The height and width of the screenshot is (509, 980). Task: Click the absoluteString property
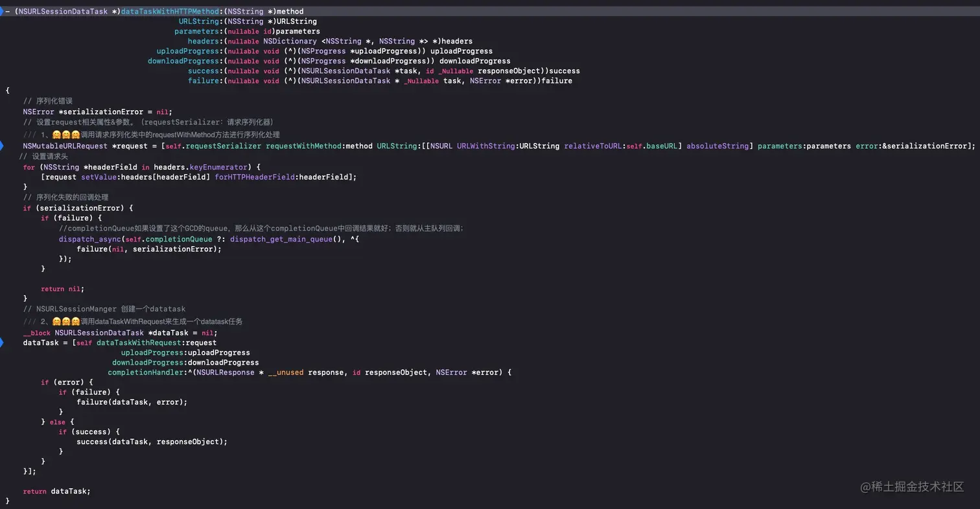tap(717, 146)
